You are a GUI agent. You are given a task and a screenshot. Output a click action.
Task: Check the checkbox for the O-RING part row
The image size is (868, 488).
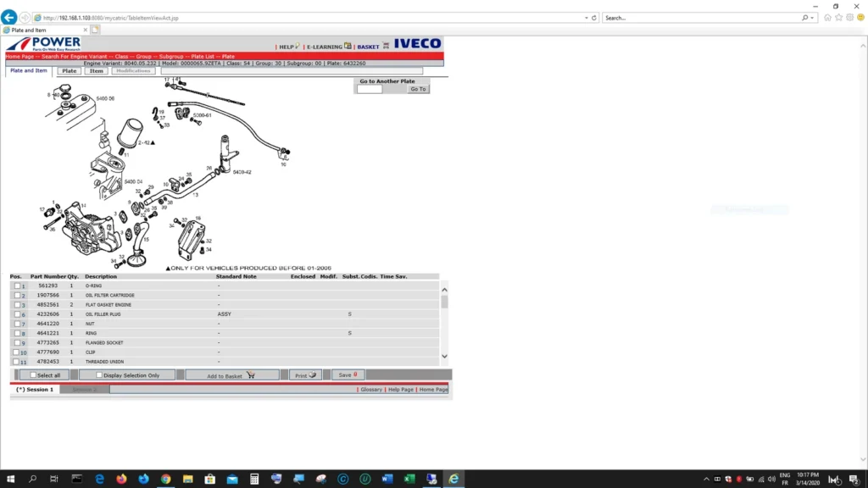point(19,286)
